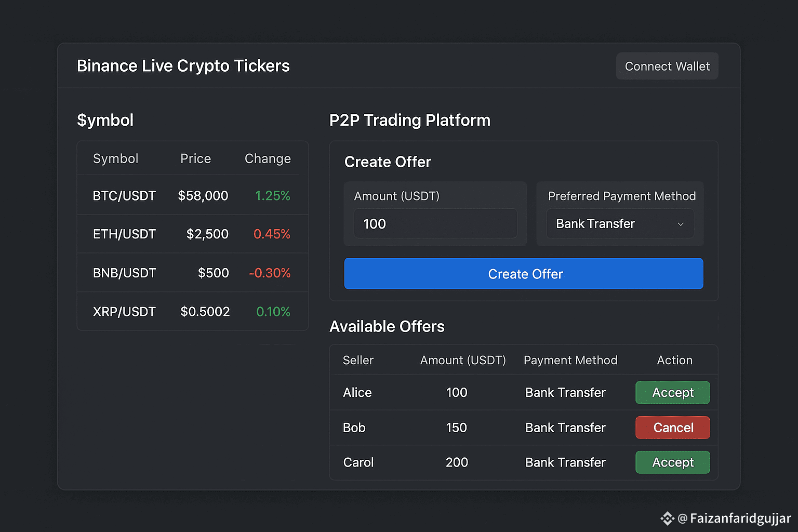798x532 pixels.
Task: Accept Alice's offer
Action: coord(673,392)
